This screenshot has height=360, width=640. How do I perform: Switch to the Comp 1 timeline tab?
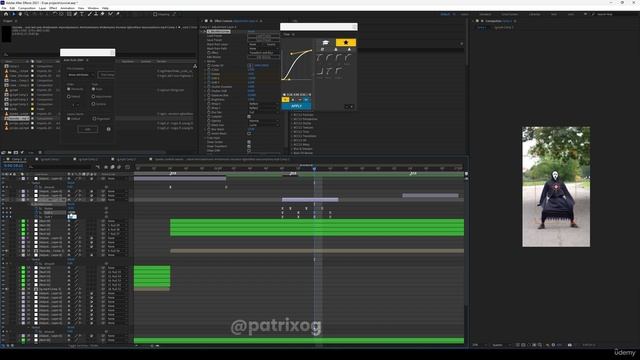pos(16,159)
